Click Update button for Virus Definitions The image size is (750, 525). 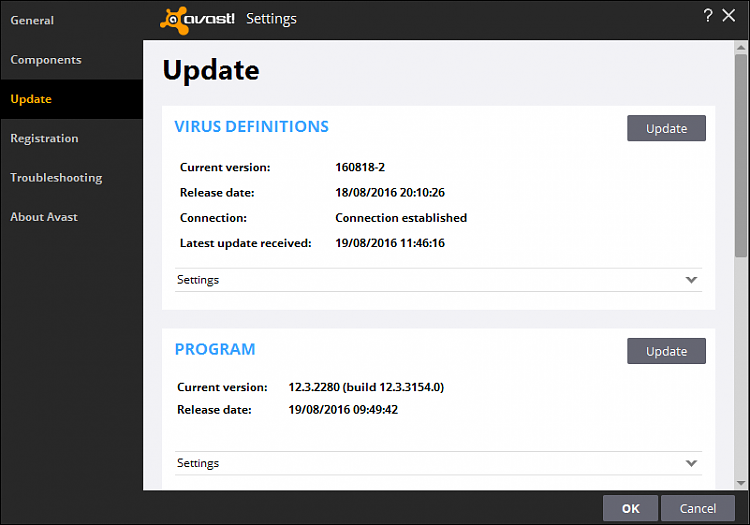tap(666, 128)
